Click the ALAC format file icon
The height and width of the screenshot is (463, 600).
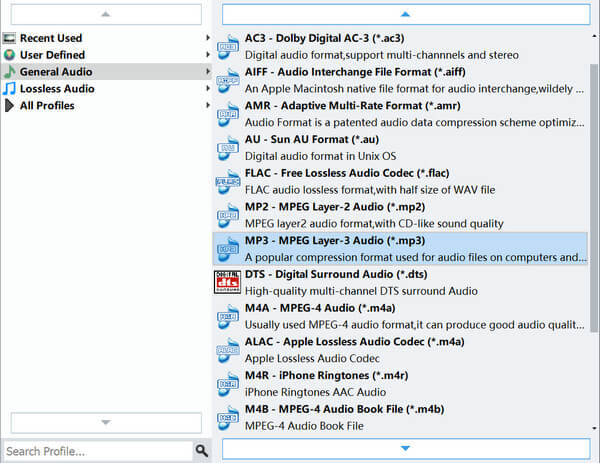click(x=228, y=350)
